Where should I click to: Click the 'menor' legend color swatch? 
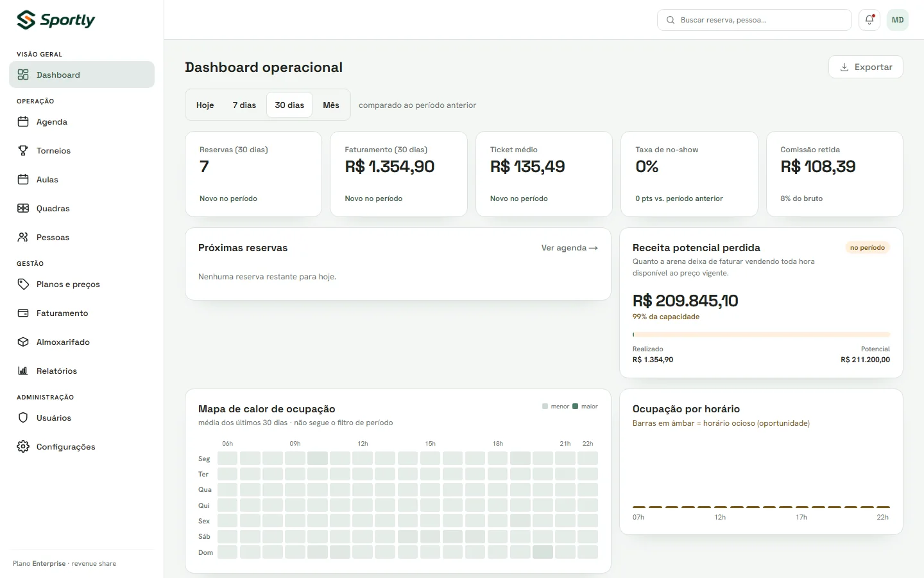(x=545, y=407)
